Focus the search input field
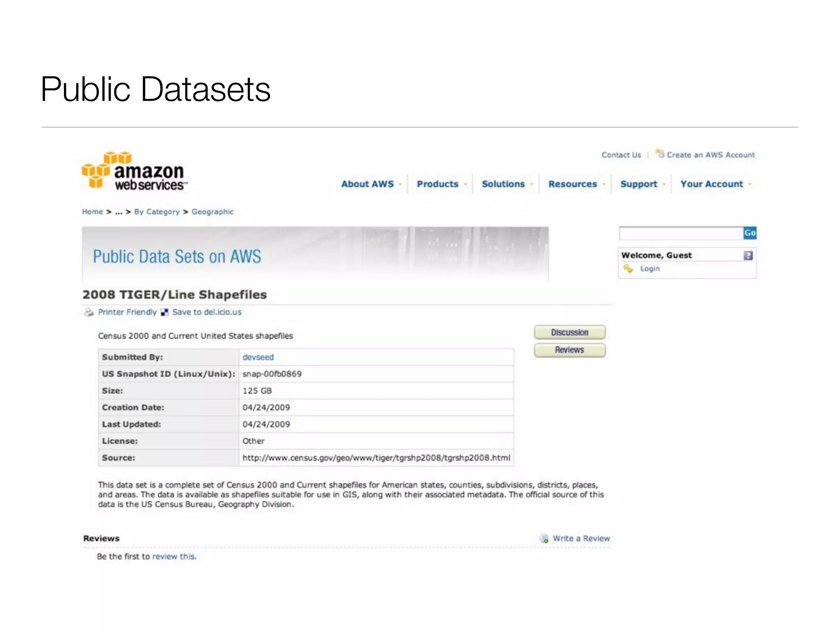The width and height of the screenshot is (840, 630). (x=681, y=233)
